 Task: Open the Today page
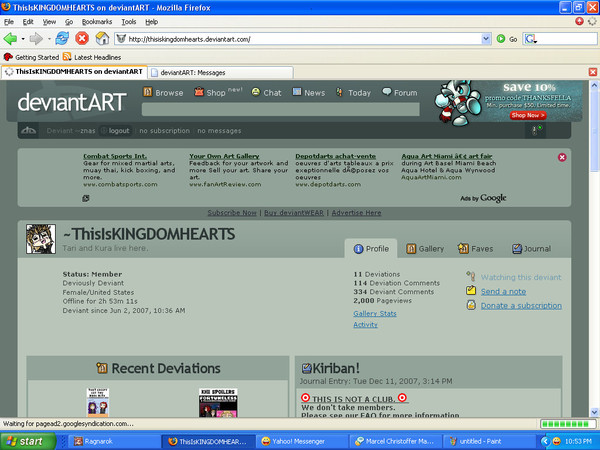click(353, 93)
